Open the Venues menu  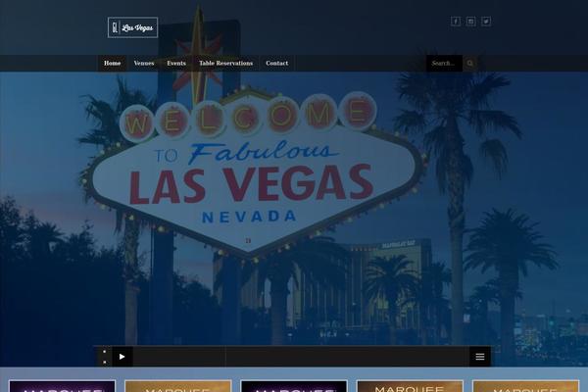point(144,64)
